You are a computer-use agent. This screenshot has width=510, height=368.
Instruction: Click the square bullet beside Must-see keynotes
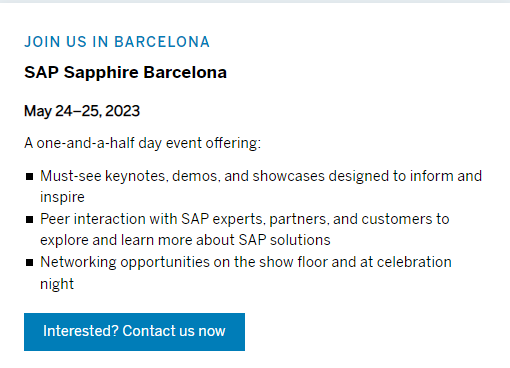pos(29,176)
